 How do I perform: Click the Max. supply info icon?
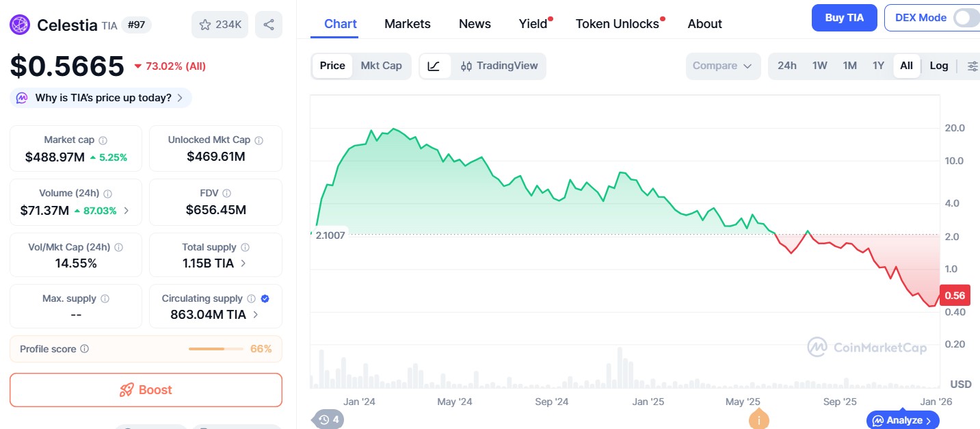point(105,298)
